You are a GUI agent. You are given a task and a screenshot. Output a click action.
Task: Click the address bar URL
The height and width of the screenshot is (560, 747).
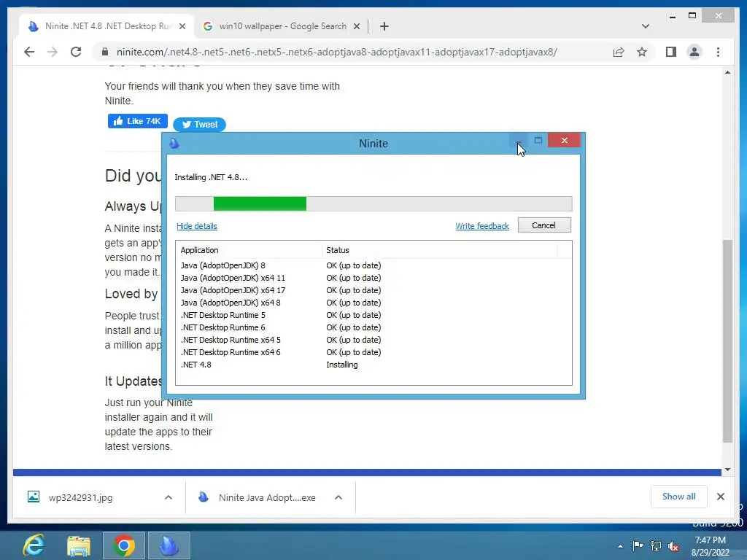tap(337, 52)
